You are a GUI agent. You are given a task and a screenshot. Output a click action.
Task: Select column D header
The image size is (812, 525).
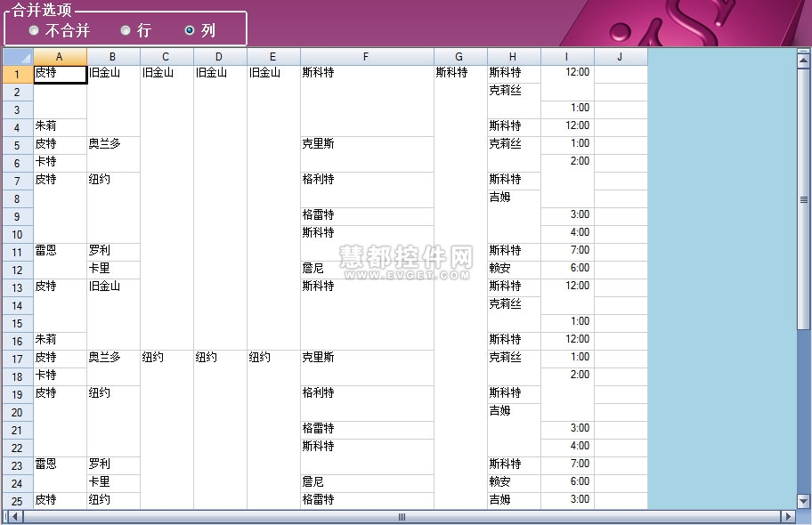point(220,56)
